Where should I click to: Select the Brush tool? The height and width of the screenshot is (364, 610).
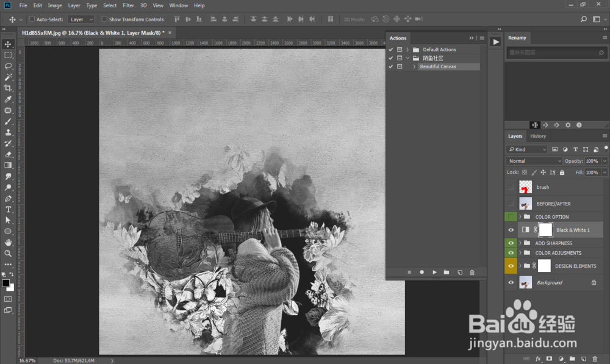pos(8,121)
